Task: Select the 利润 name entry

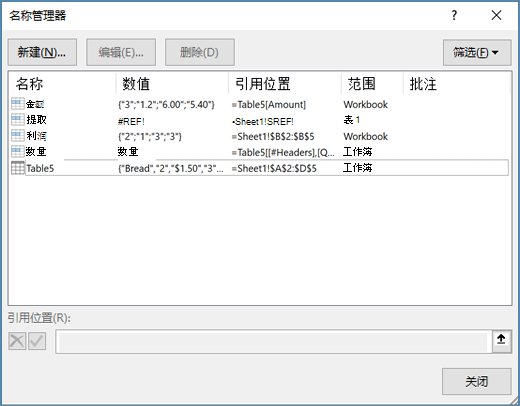Action: tap(36, 136)
